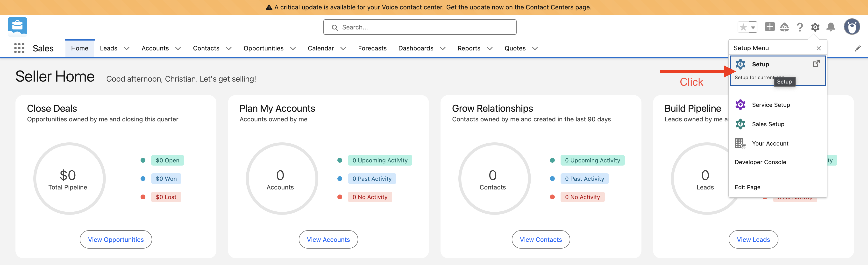
Task: Click View Accounts button
Action: point(328,239)
